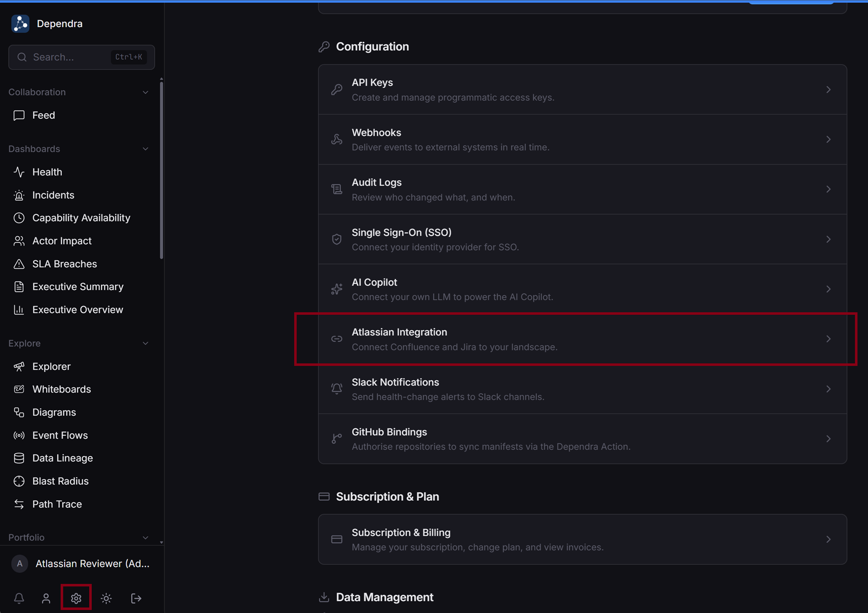
Task: Click the logout icon
Action: pyautogui.click(x=136, y=598)
